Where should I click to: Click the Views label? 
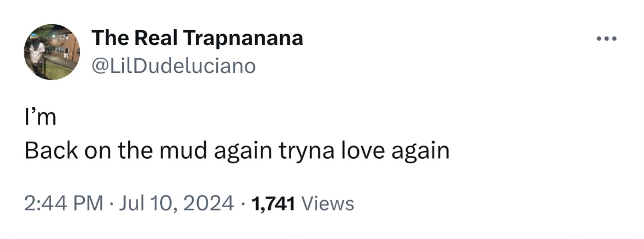(328, 204)
